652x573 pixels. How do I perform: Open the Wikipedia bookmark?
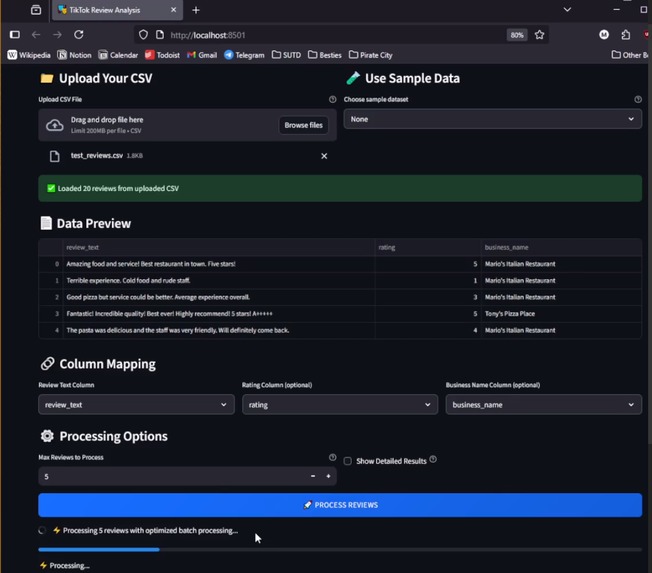click(29, 55)
